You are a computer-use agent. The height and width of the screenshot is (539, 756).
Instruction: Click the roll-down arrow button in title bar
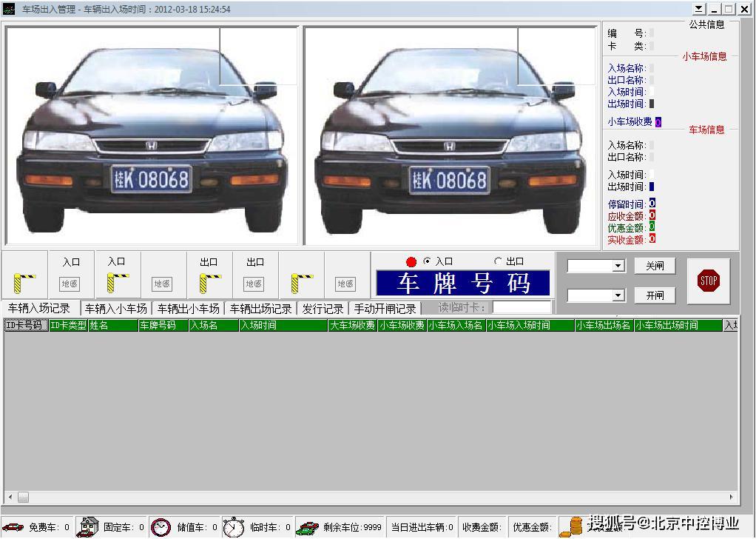[x=700, y=9]
